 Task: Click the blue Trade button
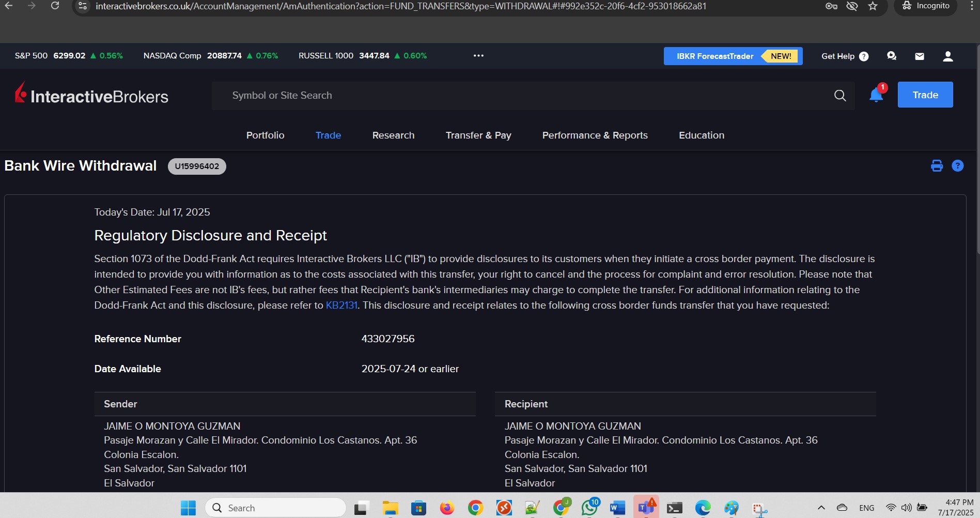click(925, 95)
